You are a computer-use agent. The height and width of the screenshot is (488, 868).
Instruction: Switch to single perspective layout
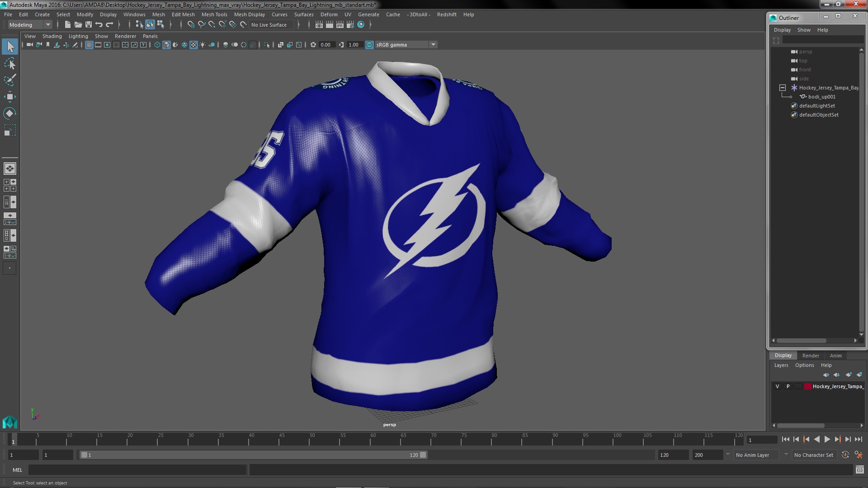coord(10,169)
